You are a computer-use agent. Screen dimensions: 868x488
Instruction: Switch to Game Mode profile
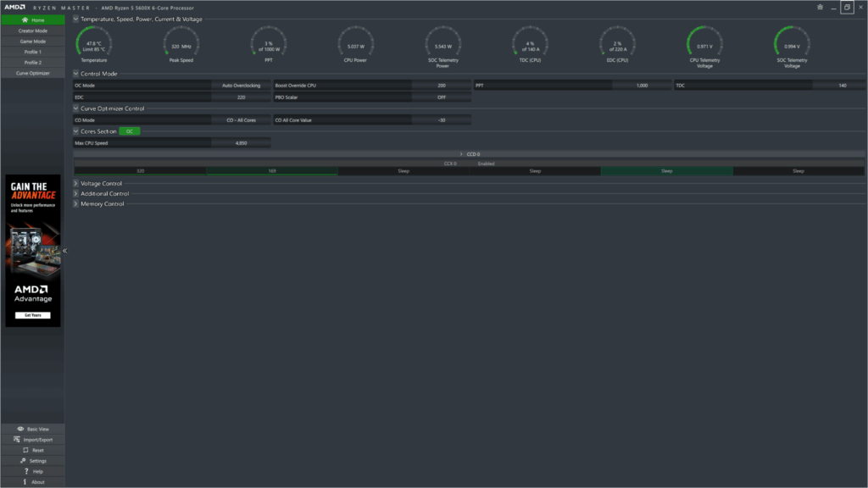pyautogui.click(x=33, y=42)
